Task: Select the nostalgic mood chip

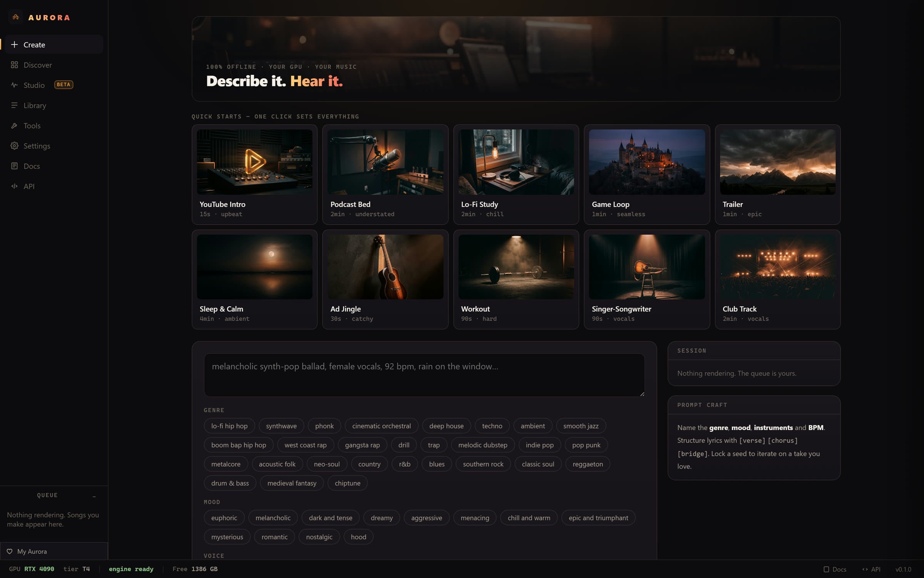Action: tap(319, 537)
